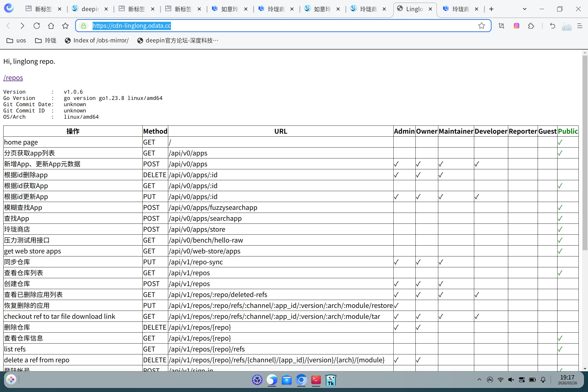Expand the tab list dropdown chevron
588x392 pixels.
(x=525, y=9)
